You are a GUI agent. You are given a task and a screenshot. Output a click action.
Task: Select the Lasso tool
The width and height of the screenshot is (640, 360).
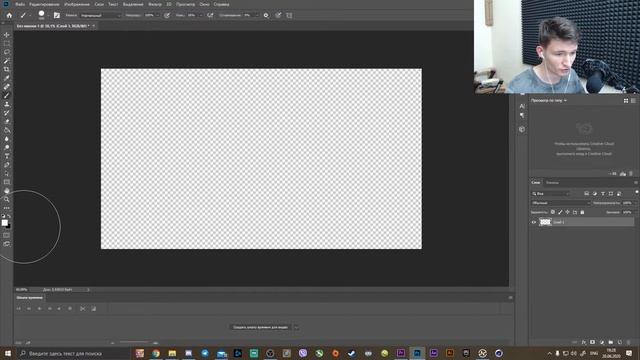[x=7, y=52]
